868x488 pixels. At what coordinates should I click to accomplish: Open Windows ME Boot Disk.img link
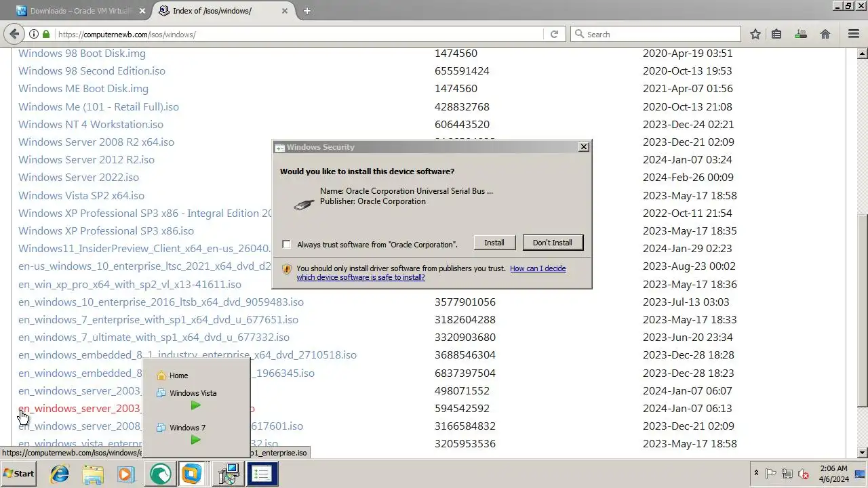pyautogui.click(x=83, y=88)
